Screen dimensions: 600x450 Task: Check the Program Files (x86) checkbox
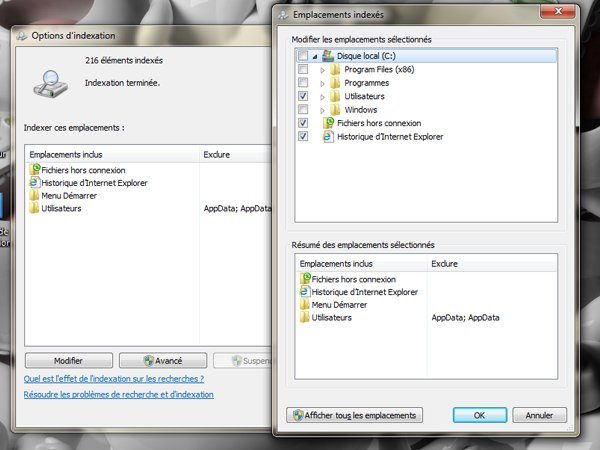303,69
